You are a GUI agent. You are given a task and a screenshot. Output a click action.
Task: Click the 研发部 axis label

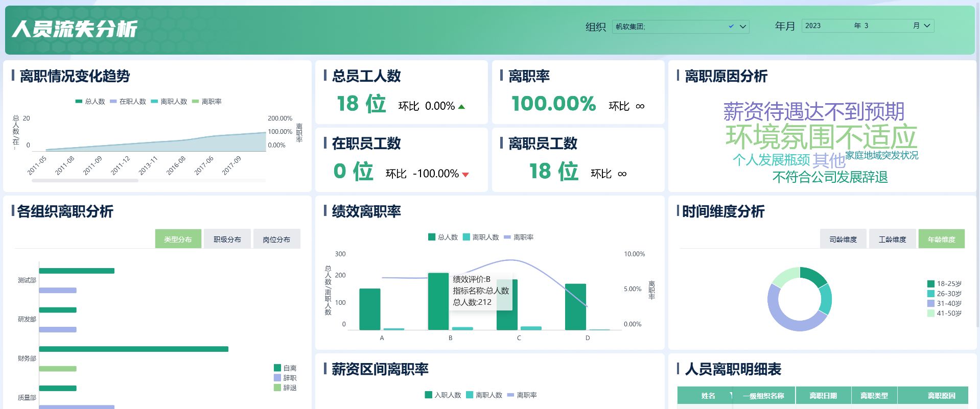coord(27,319)
